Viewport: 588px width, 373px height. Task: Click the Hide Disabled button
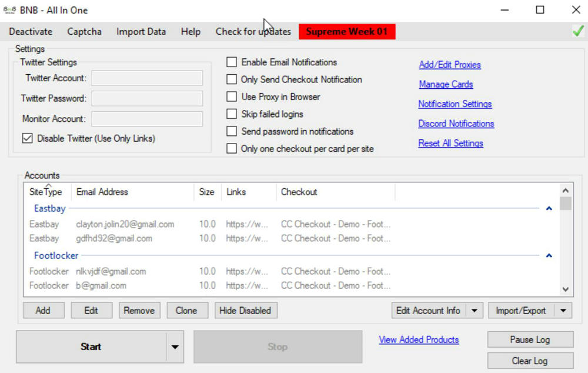pyautogui.click(x=246, y=310)
